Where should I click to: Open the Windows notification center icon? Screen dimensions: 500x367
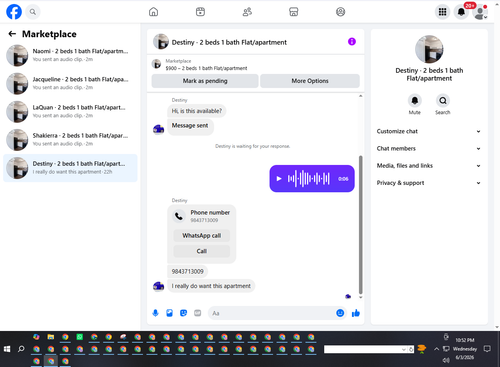pyautogui.click(x=487, y=349)
